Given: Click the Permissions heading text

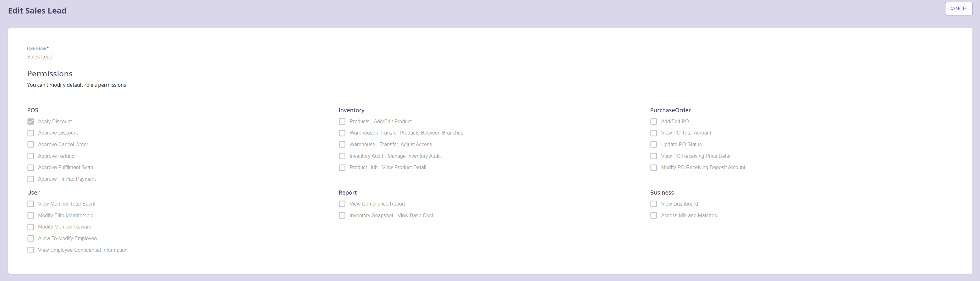Looking at the screenshot, I should click(x=50, y=74).
